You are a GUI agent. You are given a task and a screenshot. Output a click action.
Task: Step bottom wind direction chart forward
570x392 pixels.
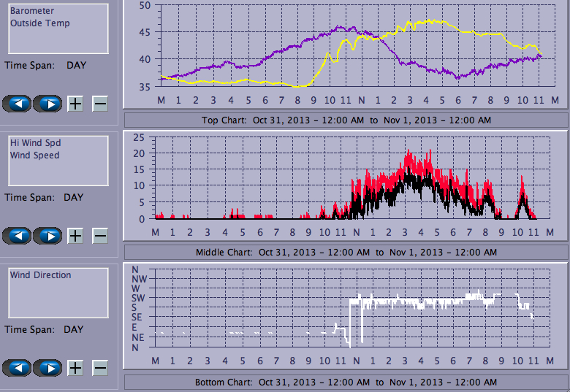(x=47, y=368)
